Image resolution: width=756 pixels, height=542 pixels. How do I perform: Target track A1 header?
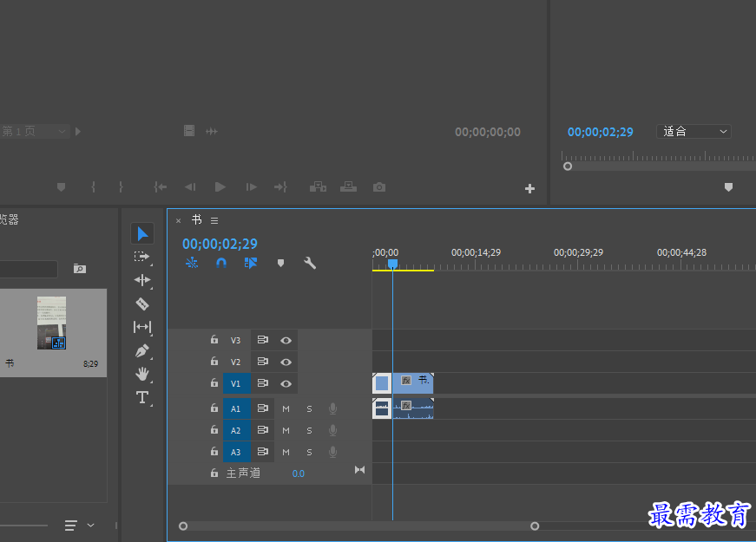point(236,408)
